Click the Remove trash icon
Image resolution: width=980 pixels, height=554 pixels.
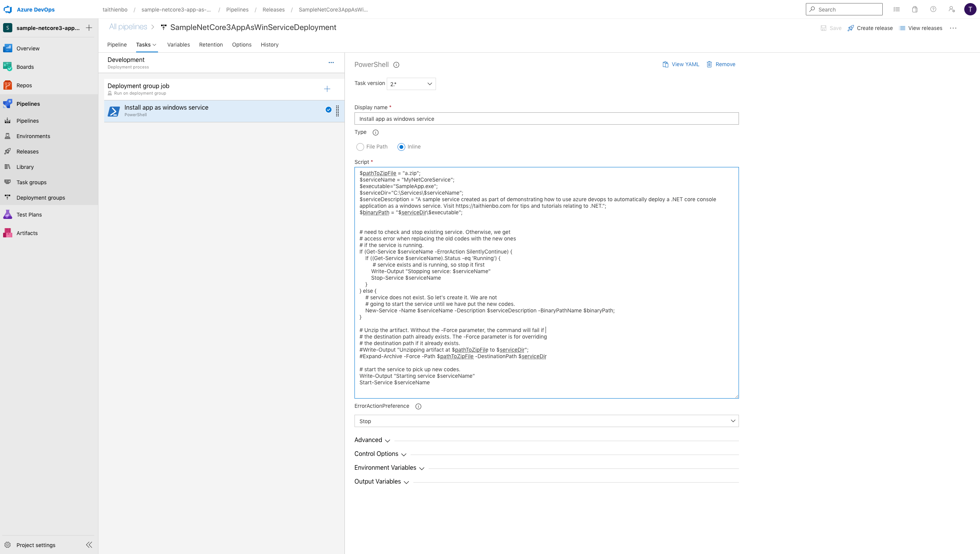pos(709,64)
